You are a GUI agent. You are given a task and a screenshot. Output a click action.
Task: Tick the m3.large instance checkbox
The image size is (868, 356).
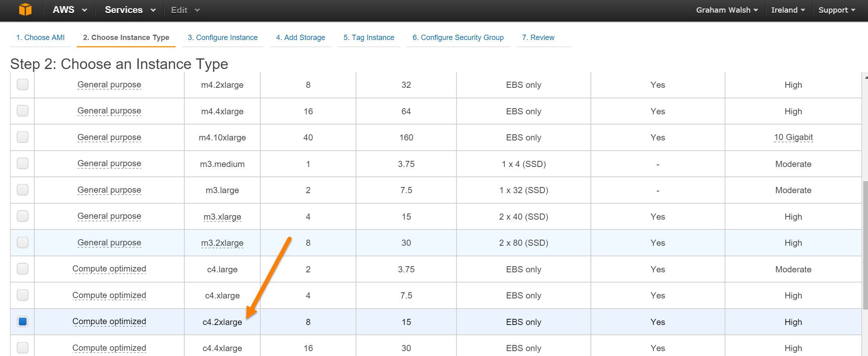pos(22,190)
